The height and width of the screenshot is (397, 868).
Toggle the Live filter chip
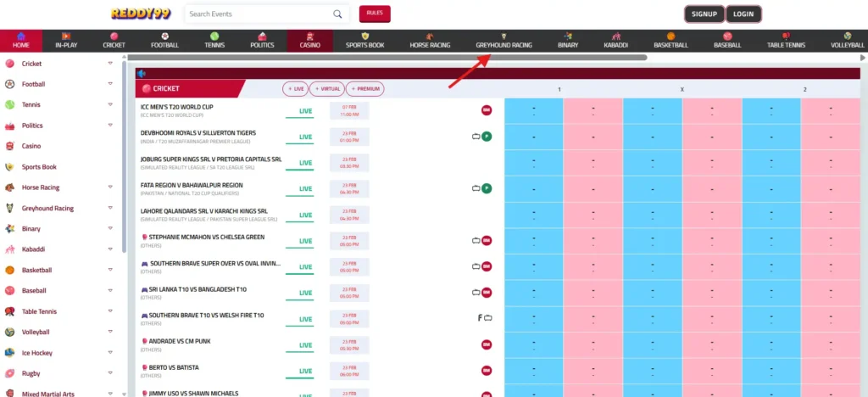(x=295, y=88)
